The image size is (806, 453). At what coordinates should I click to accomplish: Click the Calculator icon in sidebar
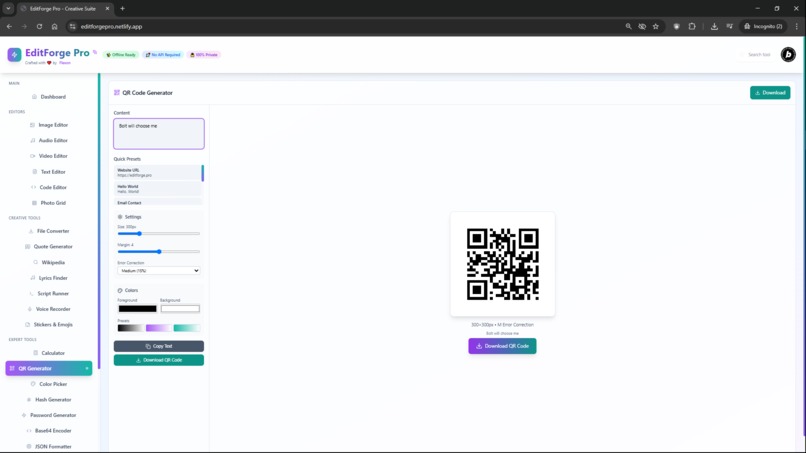click(35, 353)
